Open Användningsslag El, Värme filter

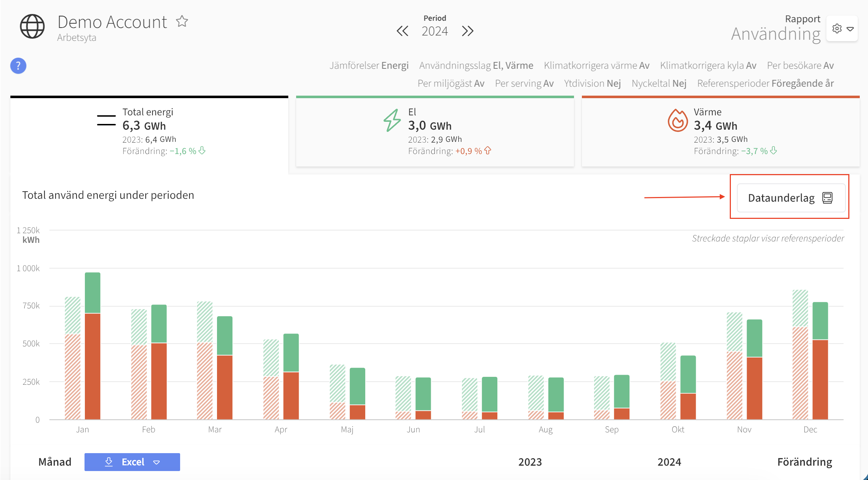pos(476,66)
